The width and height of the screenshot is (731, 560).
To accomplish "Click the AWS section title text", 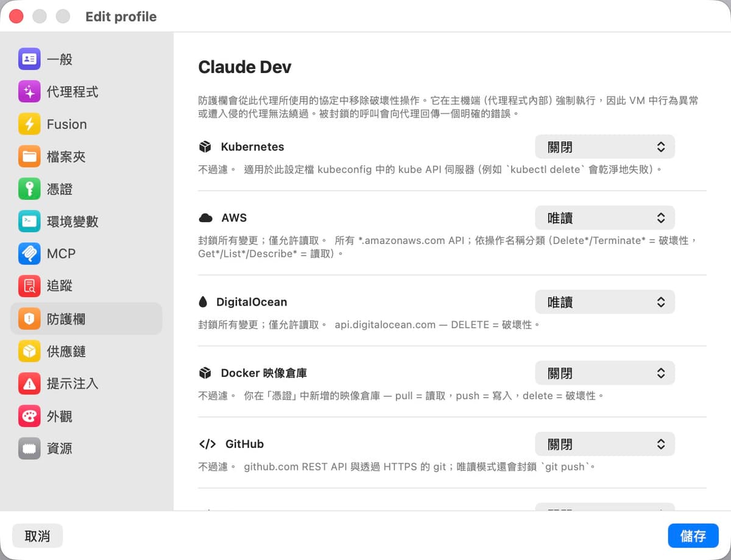I will 234,218.
